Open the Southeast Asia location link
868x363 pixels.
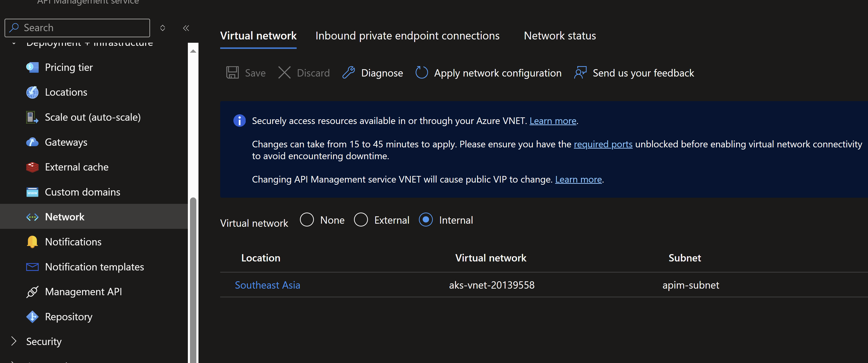click(267, 285)
